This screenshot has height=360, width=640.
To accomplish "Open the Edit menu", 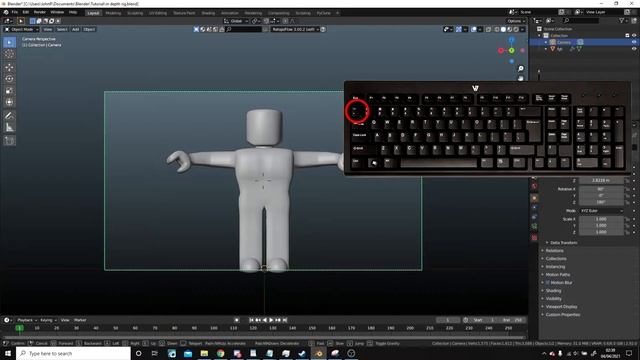I will (x=26, y=12).
